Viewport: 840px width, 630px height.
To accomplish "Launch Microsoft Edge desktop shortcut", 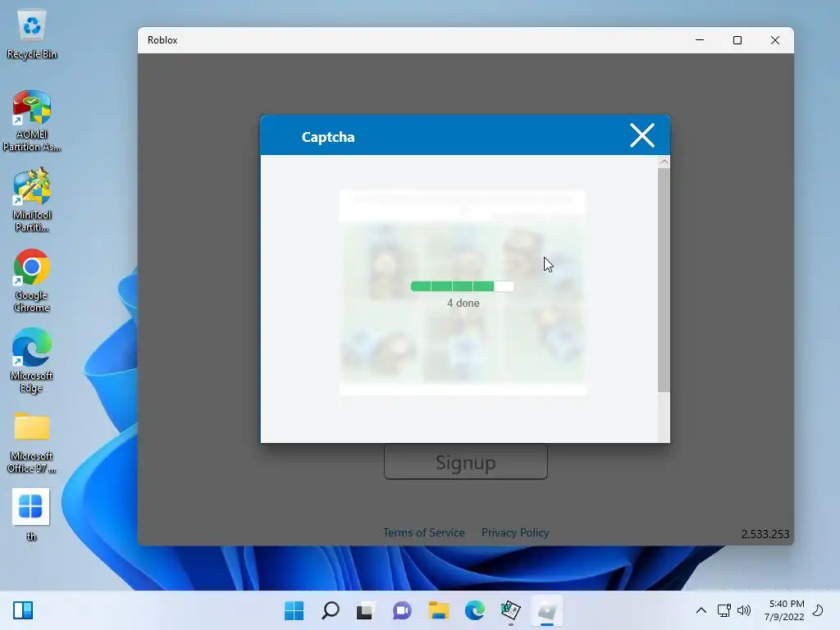I will point(32,360).
